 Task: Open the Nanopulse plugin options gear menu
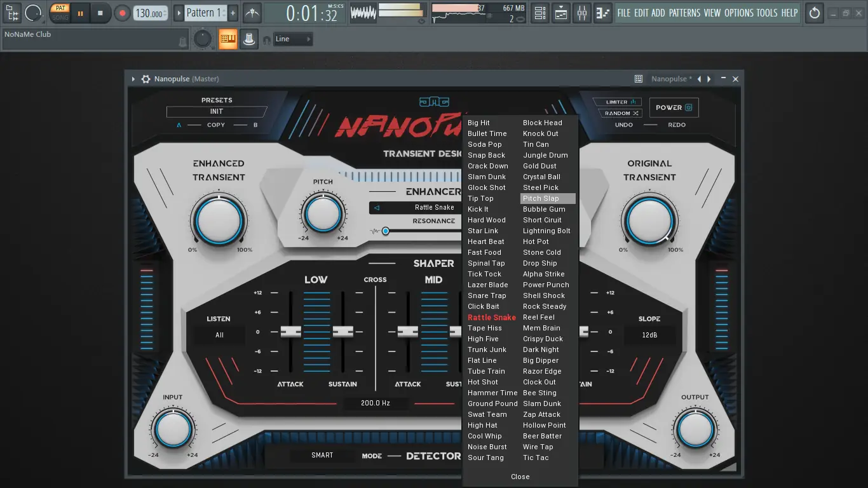[x=146, y=79]
